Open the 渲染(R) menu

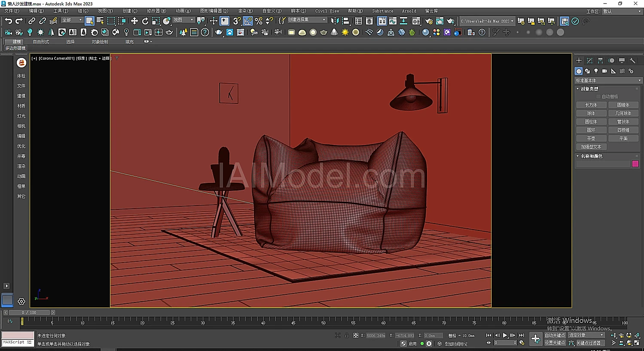click(x=245, y=11)
